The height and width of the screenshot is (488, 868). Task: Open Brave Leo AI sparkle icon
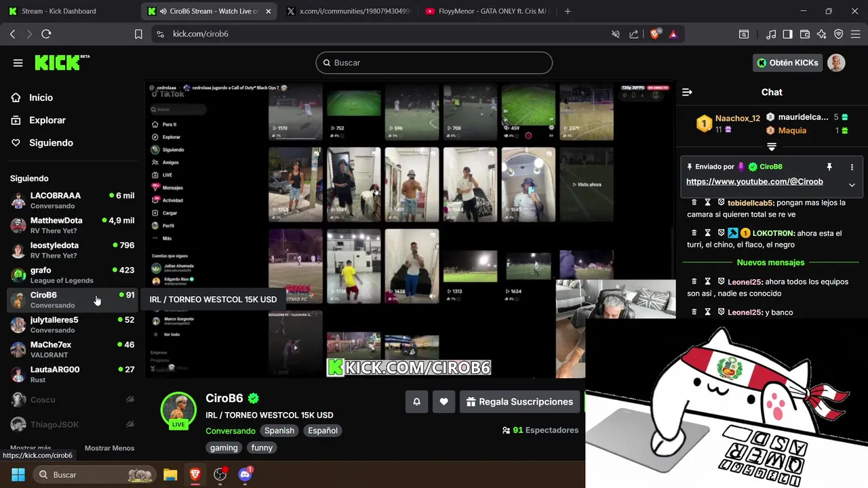[x=822, y=34]
